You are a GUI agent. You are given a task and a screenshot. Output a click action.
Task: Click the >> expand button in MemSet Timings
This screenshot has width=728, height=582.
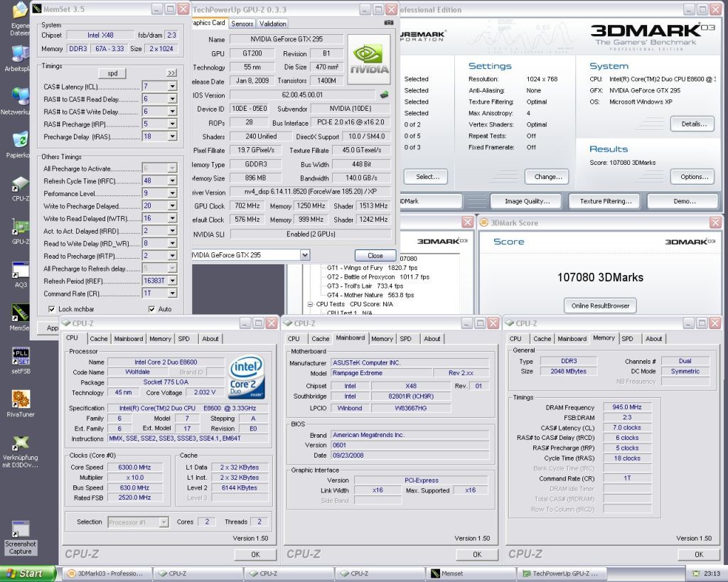pyautogui.click(x=172, y=73)
